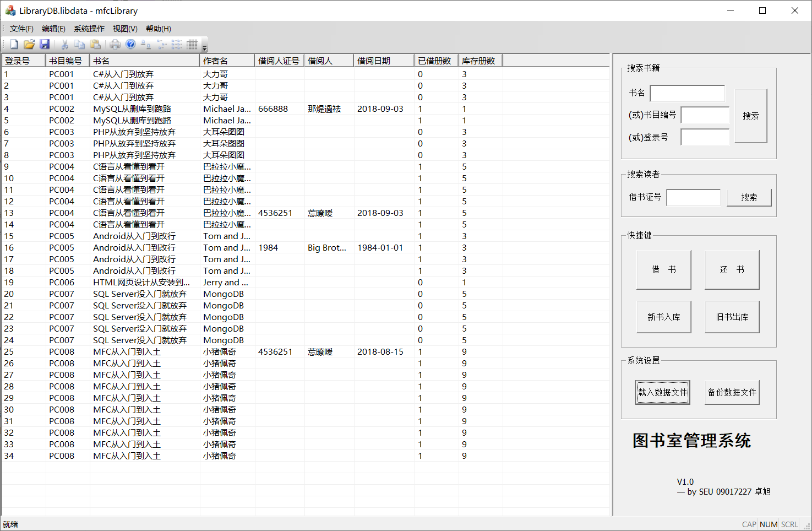812x531 pixels.
Task: Switch to list view from the toolbar
Action: (177, 44)
